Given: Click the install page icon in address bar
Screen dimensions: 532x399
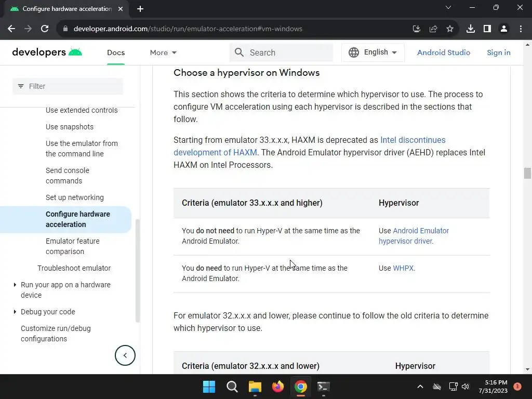Looking at the screenshot, I should (416, 29).
